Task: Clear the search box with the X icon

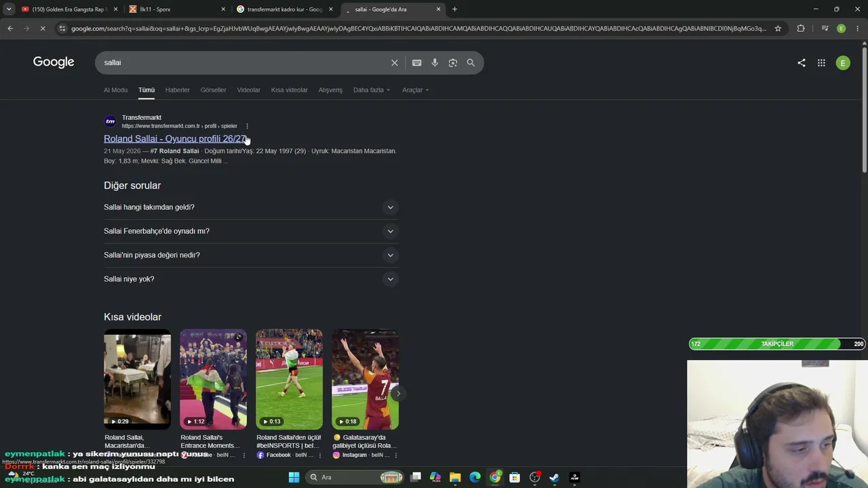Action: point(395,62)
